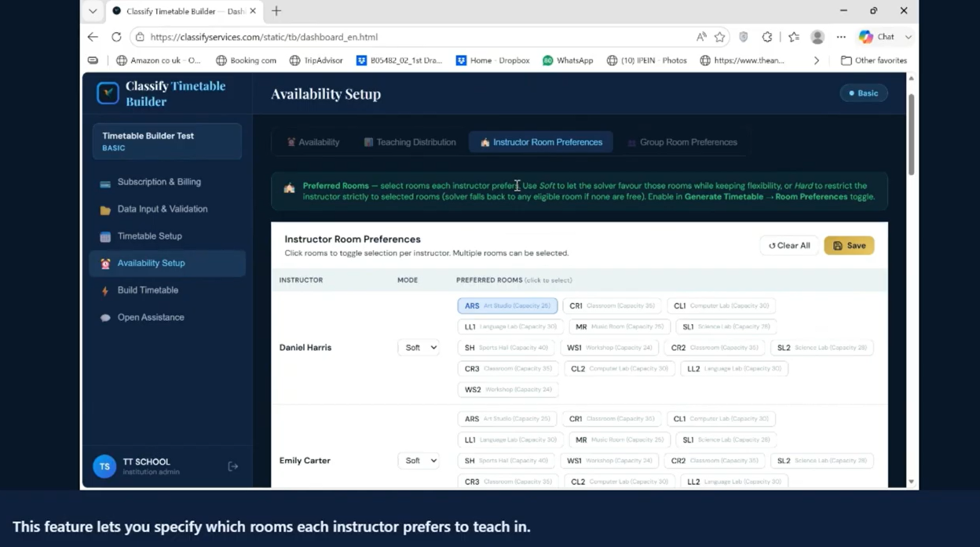Open Other favorites folder

coord(874,60)
